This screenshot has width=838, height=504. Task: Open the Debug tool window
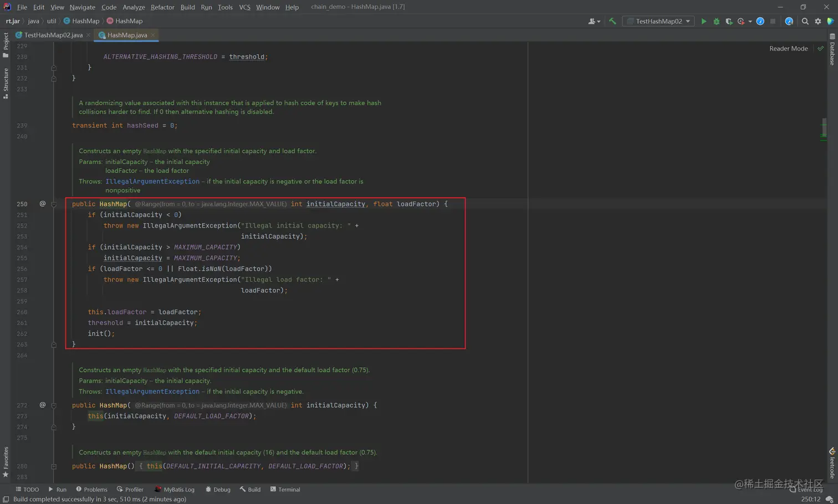[x=217, y=490]
